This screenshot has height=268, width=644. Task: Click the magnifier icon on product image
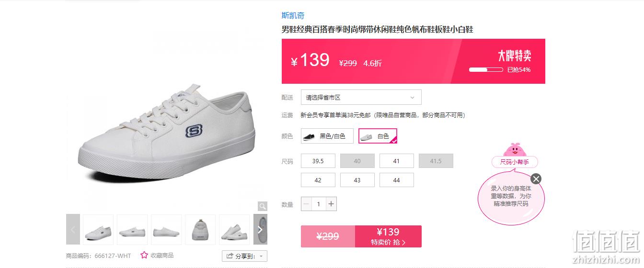(262, 206)
